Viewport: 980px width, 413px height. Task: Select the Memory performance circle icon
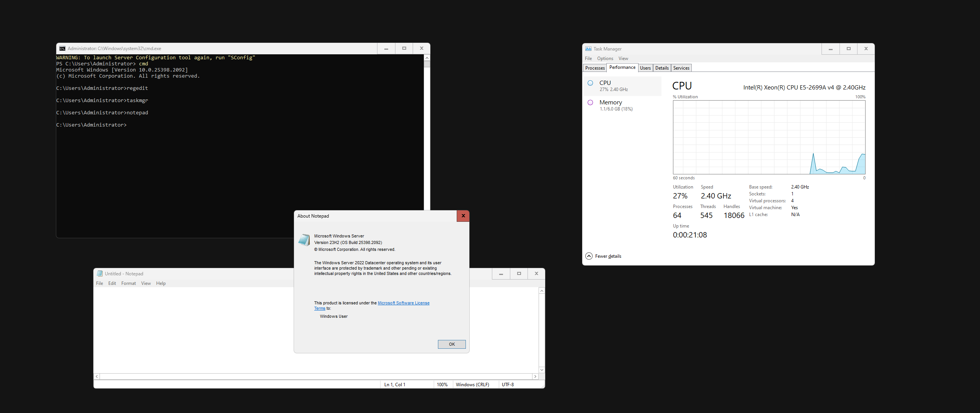pyautogui.click(x=590, y=102)
